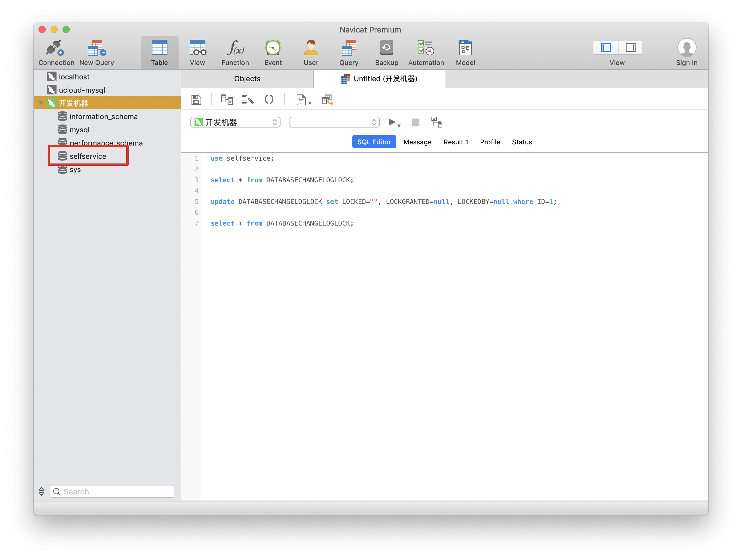This screenshot has height=560, width=742.
Task: Click the Save query icon
Action: (196, 100)
